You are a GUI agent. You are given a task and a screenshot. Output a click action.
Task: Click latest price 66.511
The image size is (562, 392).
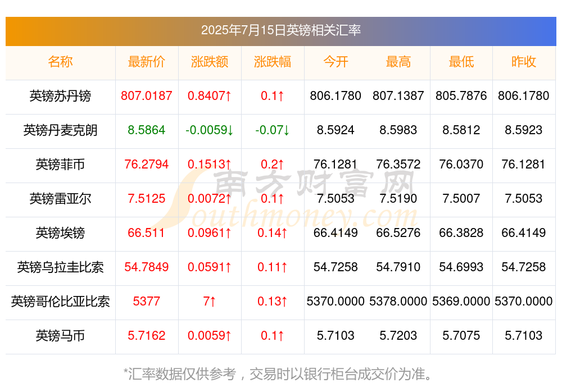[x=146, y=233]
